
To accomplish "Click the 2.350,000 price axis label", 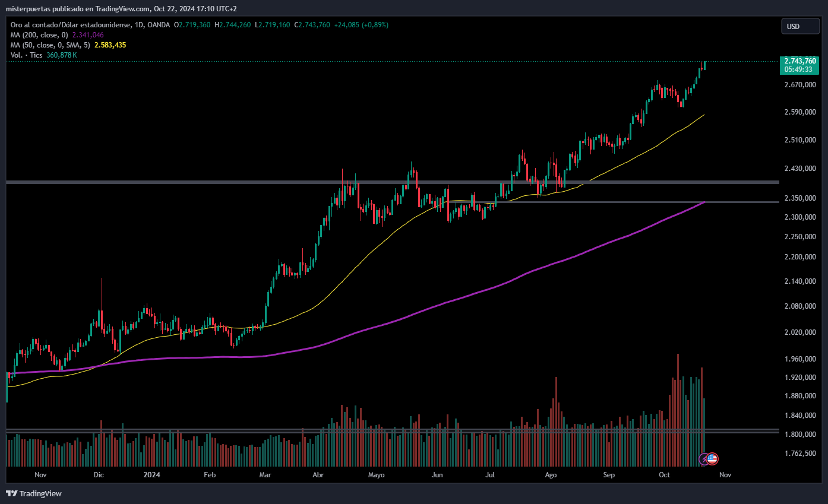I will point(801,198).
